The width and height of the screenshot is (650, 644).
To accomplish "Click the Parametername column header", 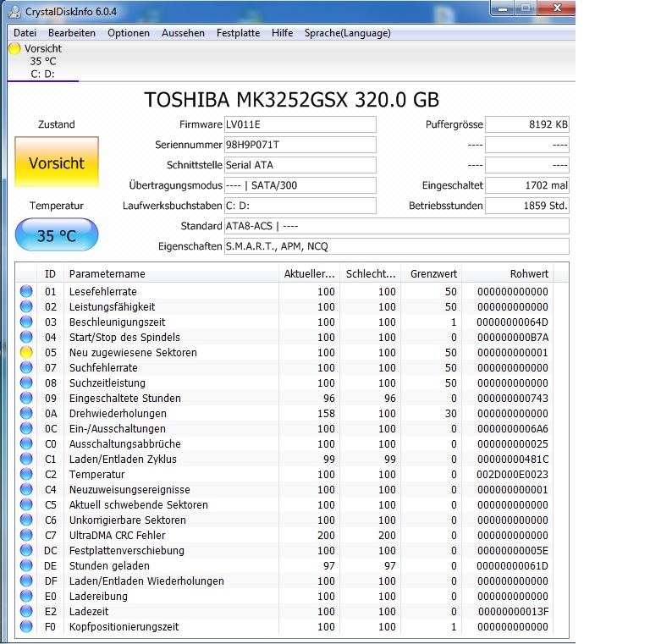I will (171, 273).
